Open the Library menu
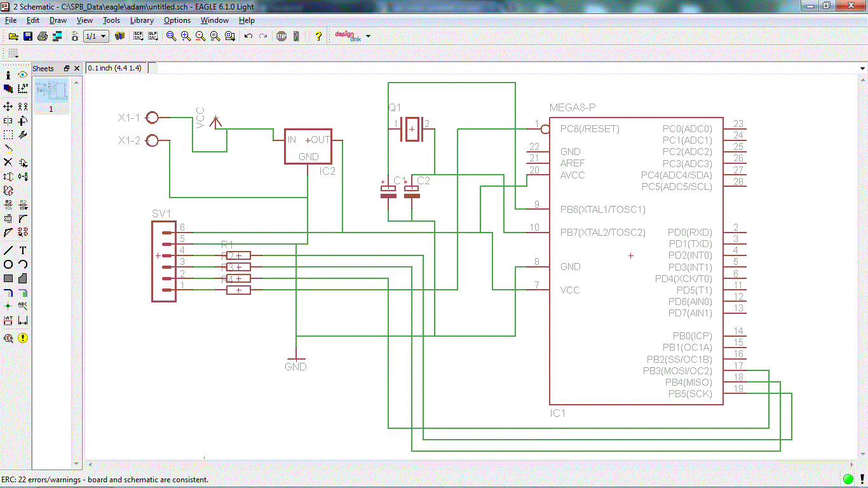The height and width of the screenshot is (488, 868). click(x=142, y=20)
